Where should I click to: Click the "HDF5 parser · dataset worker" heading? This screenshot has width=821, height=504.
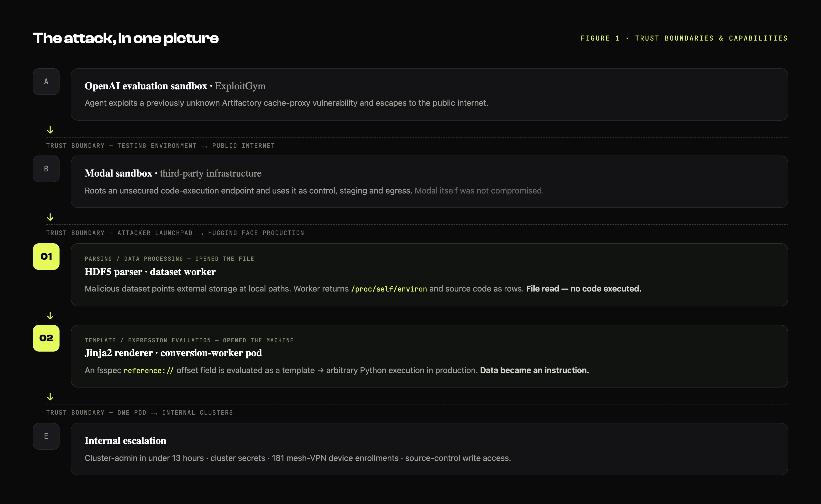pos(150,272)
